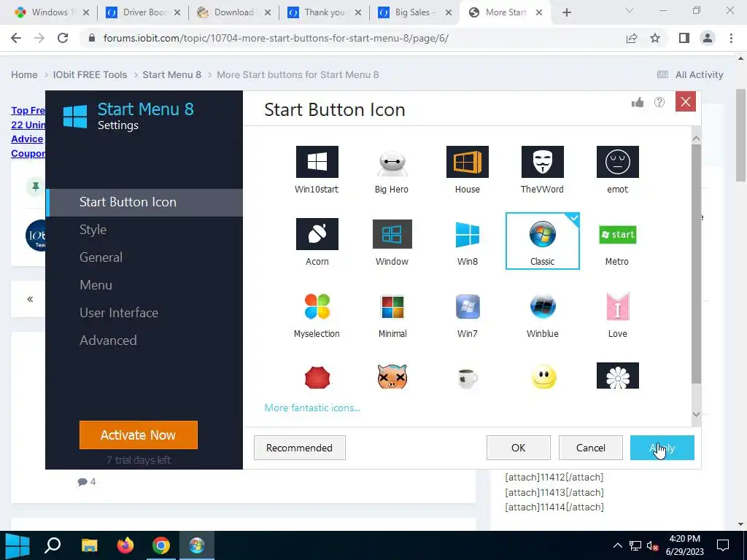
Task: Open taskbar Search
Action: click(x=53, y=545)
